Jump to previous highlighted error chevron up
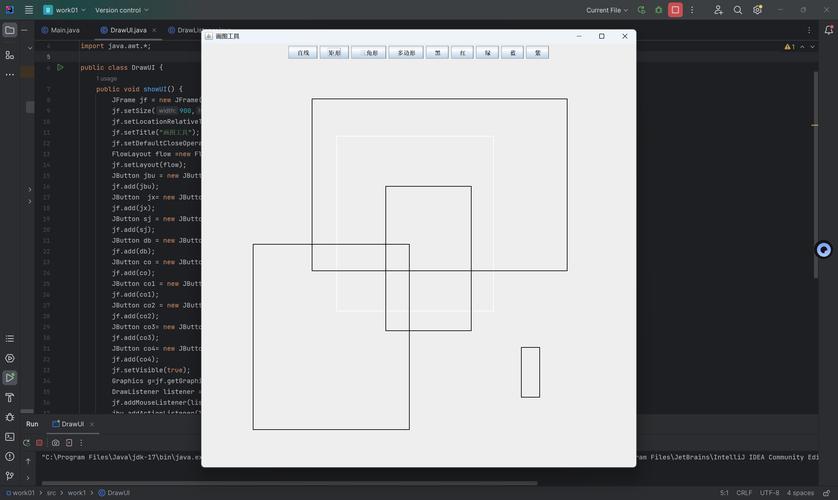 point(802,47)
